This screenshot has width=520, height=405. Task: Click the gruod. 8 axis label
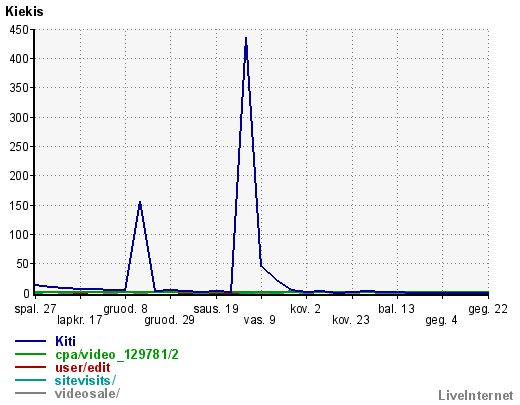pyautogui.click(x=125, y=309)
